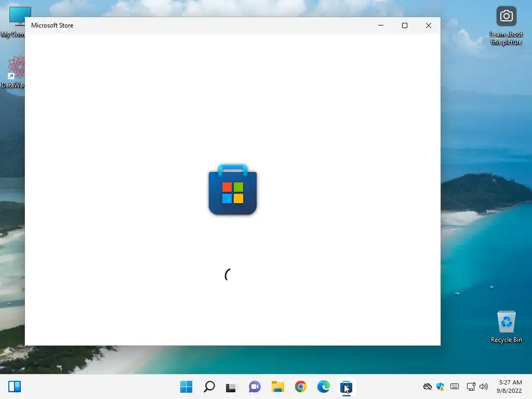Image resolution: width=532 pixels, height=399 pixels.
Task: Launch Microsoft Edge from taskbar
Action: 323,387
